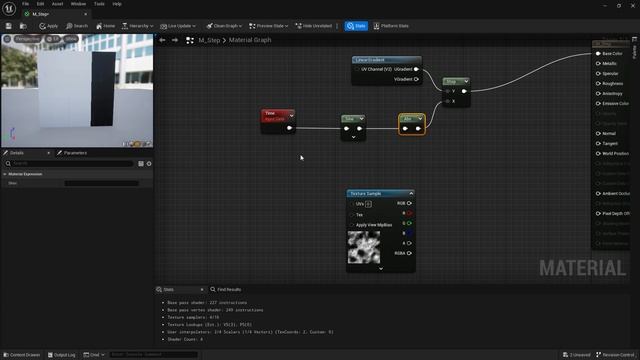
Task: Open the viewport options menu icon
Action: (7, 39)
